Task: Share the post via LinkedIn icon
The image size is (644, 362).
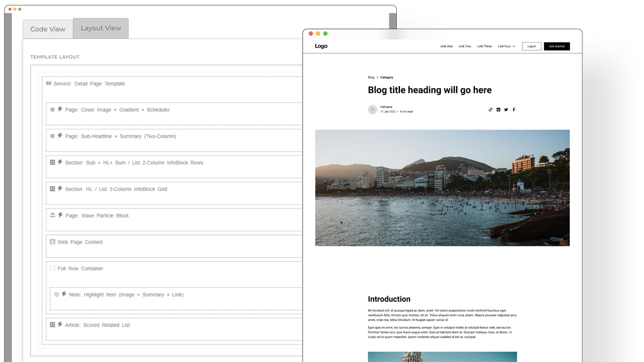Action: point(498,109)
